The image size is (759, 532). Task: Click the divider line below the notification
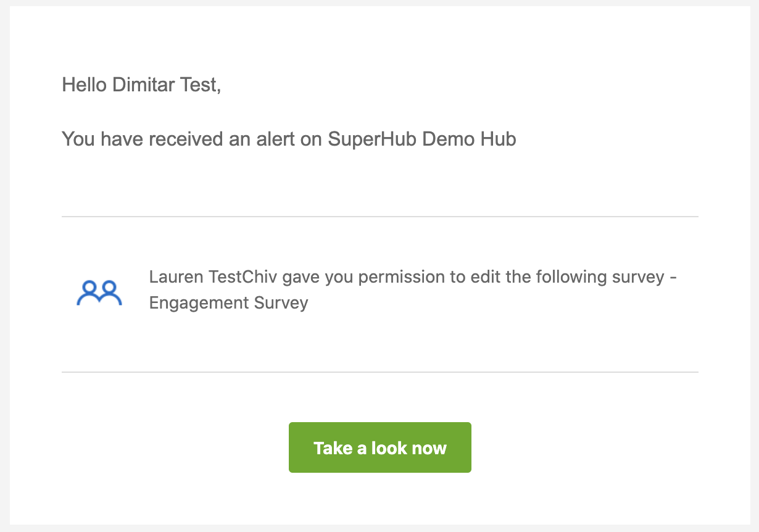tap(380, 372)
